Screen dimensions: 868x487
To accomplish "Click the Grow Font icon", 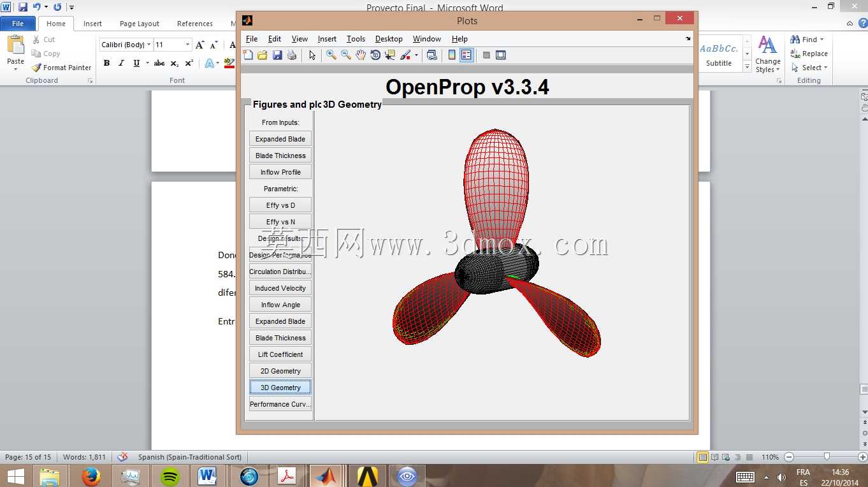I will pos(200,45).
